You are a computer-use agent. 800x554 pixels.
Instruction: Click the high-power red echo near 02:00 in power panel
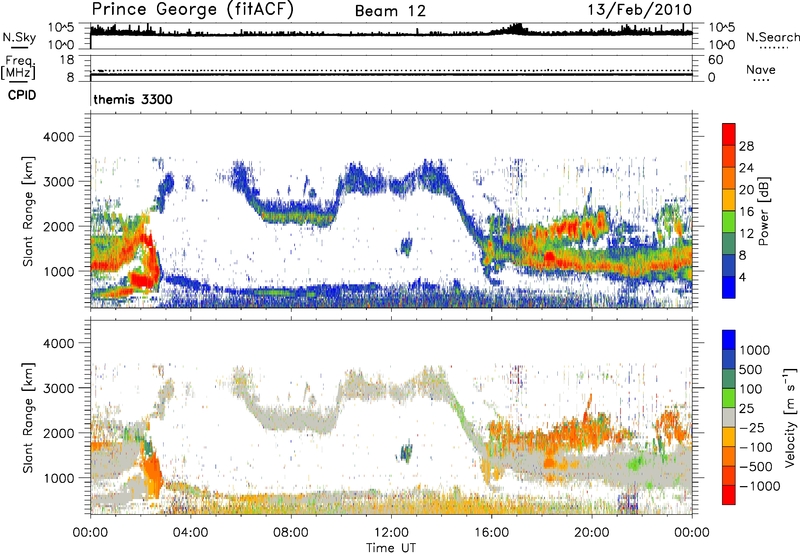point(146,258)
